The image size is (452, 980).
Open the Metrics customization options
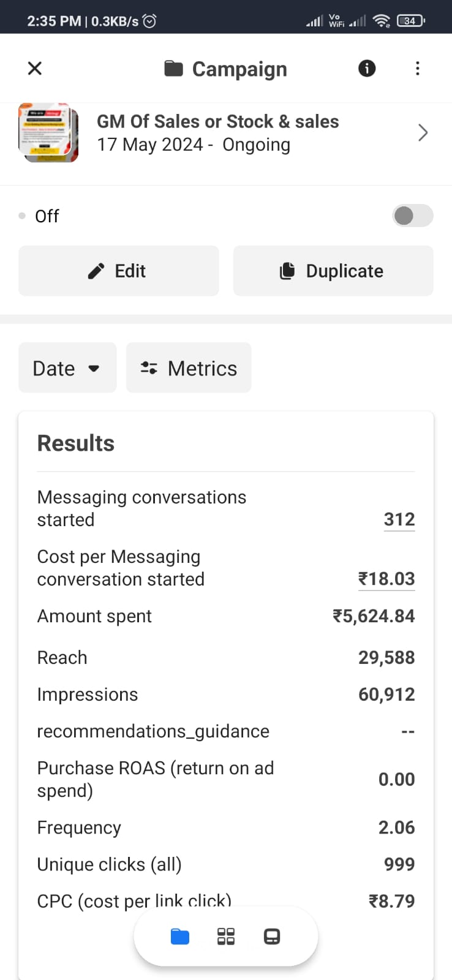coord(189,368)
